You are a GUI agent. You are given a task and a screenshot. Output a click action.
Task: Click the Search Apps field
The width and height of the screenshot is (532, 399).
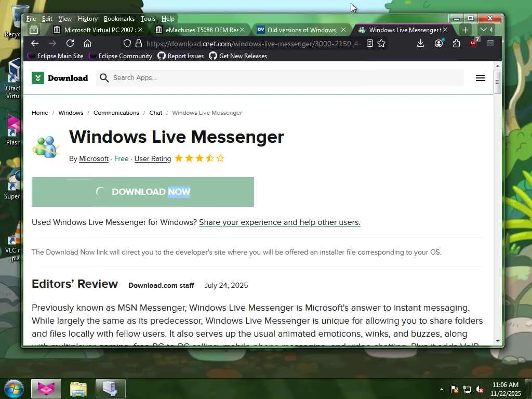pyautogui.click(x=280, y=78)
